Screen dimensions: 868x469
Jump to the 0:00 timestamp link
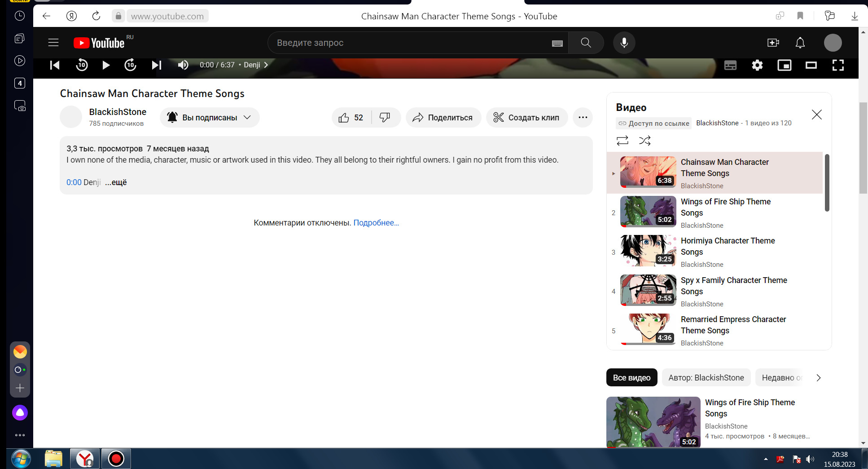(x=74, y=182)
